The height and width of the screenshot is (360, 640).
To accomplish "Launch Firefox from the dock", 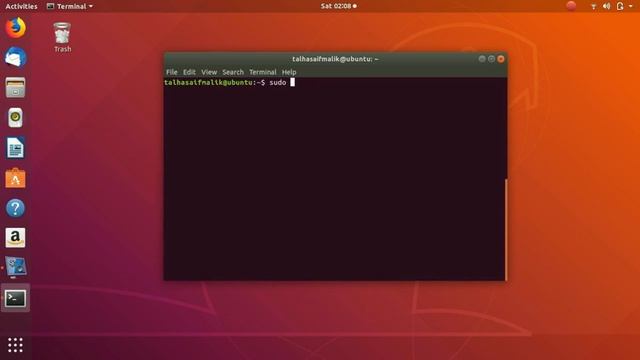I will click(x=16, y=27).
